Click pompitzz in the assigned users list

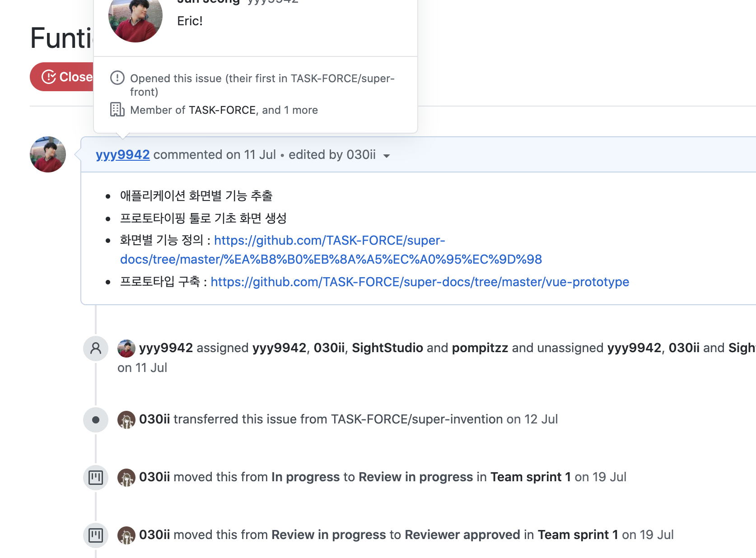(x=480, y=348)
